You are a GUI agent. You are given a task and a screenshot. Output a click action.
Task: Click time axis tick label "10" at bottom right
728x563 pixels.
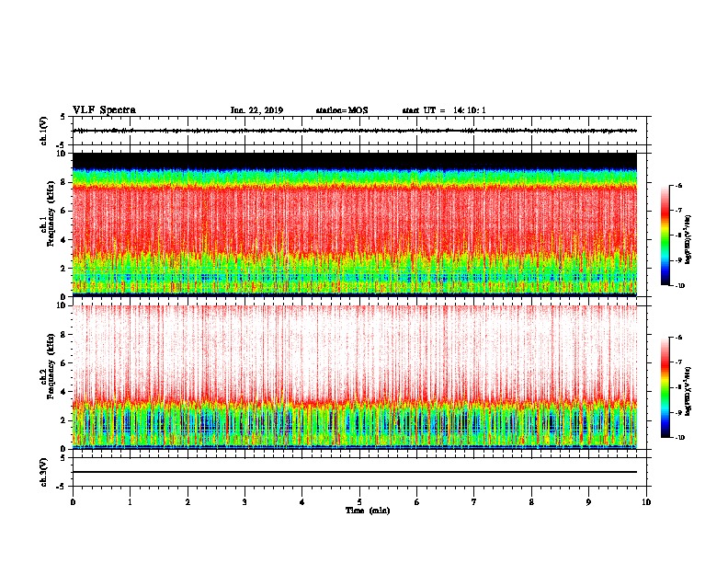coord(646,502)
